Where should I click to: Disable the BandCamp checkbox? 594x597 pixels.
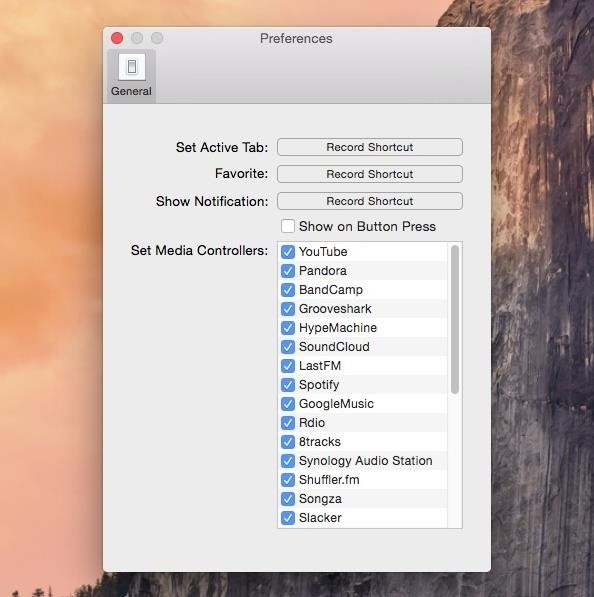point(288,290)
